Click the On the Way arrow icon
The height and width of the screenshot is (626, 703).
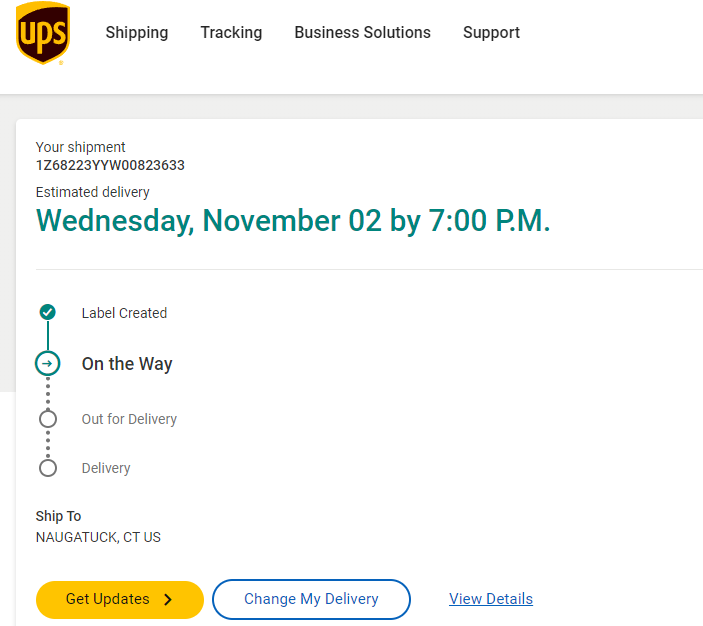(x=47, y=363)
